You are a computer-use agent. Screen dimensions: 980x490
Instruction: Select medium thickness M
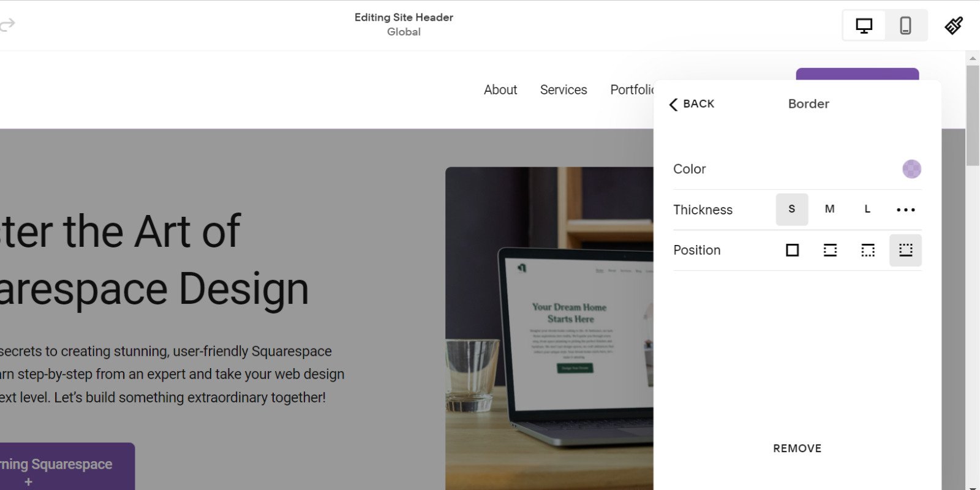pyautogui.click(x=830, y=209)
